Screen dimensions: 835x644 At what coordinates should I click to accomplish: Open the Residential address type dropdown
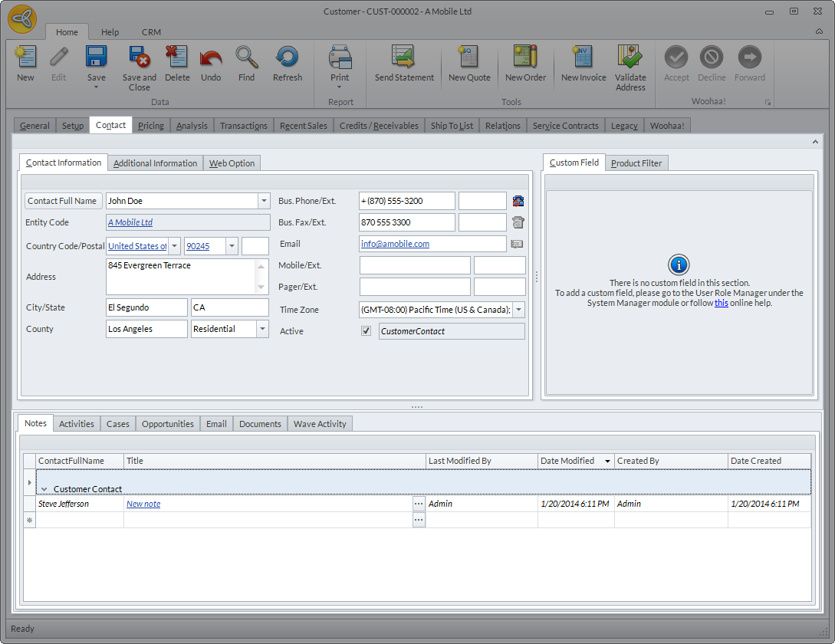pyautogui.click(x=262, y=329)
